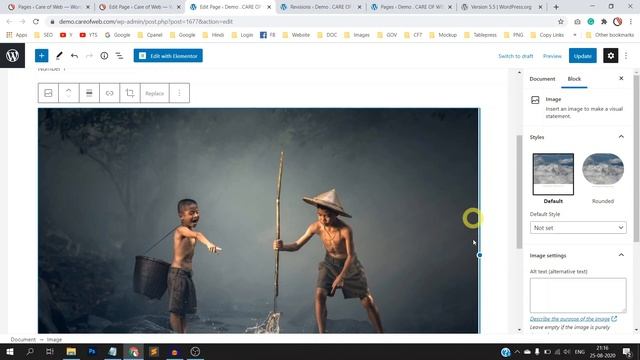Open Windows taskbar search
This screenshot has width=640, height=360.
30,351
